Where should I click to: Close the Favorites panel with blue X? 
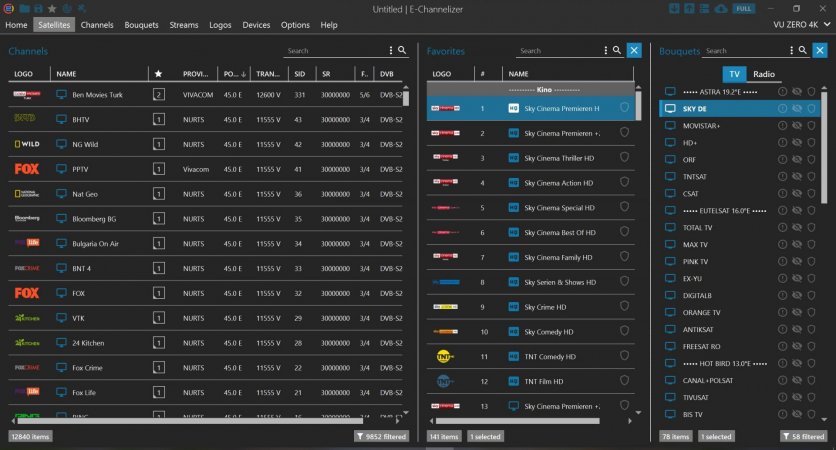[634, 50]
